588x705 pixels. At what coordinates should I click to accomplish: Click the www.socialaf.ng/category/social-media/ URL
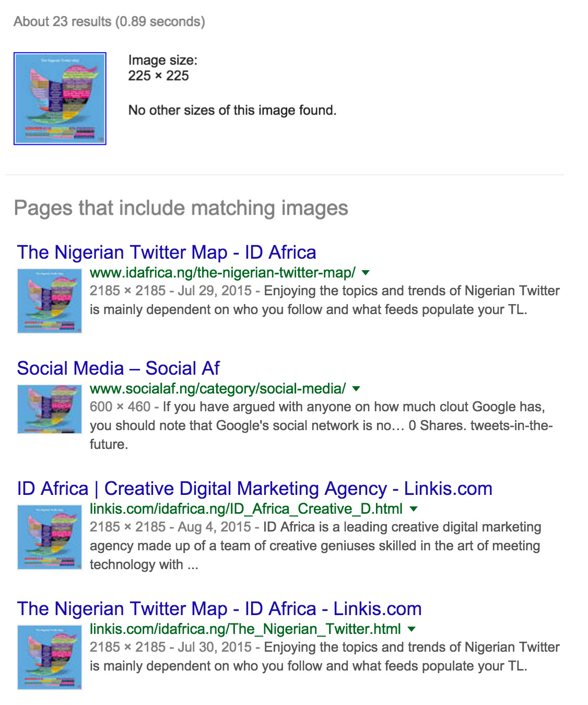tap(218, 389)
